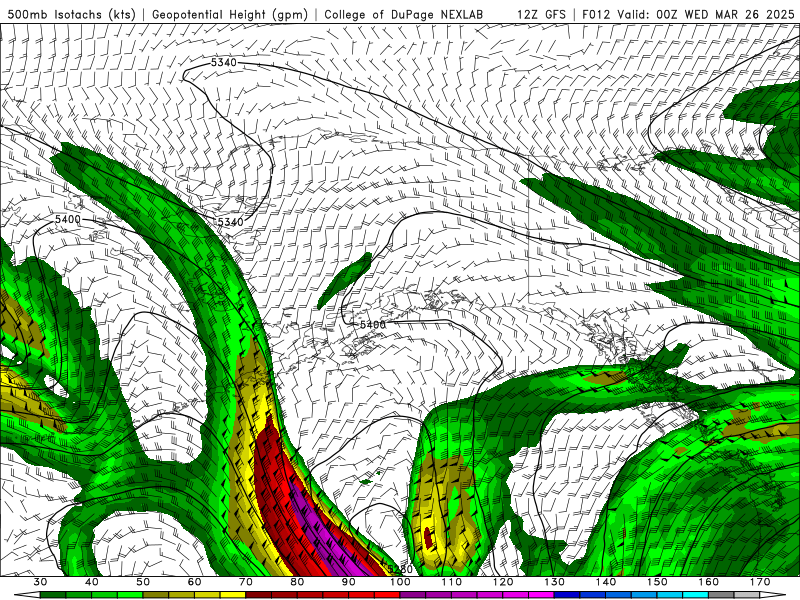Click the bright yellow swatch just before 70

pyautogui.click(x=233, y=595)
